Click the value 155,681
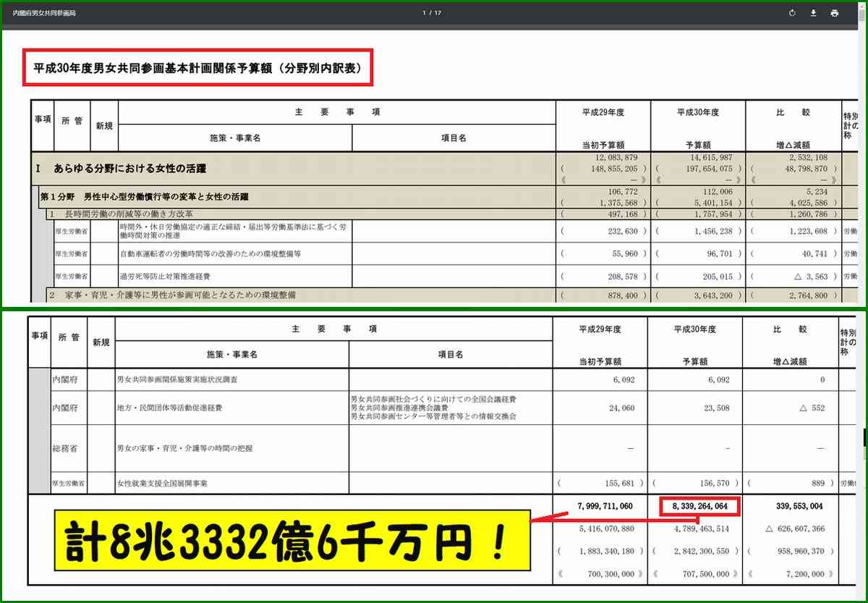Screen dimensions: 868x603 [x=619, y=483]
